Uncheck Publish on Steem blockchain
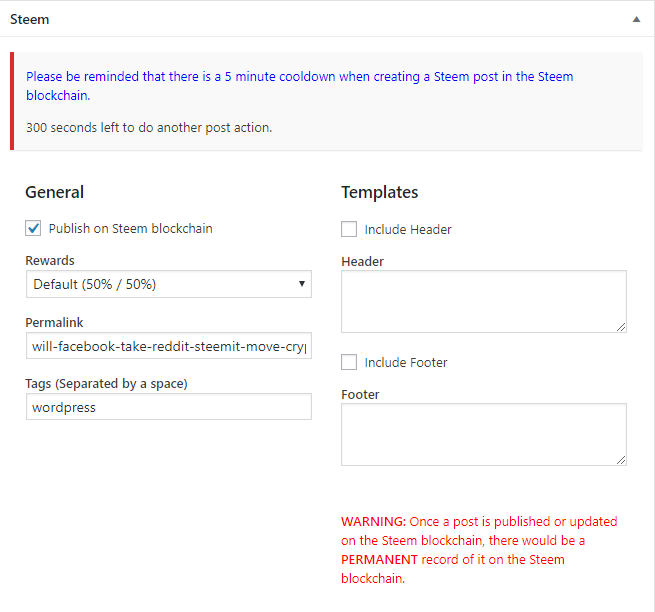The width and height of the screenshot is (655, 612). (33, 229)
